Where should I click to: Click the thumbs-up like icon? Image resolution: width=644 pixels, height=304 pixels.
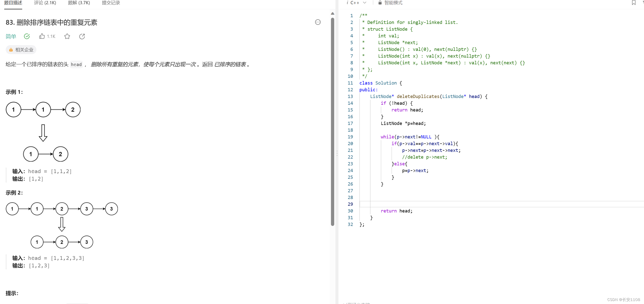(42, 36)
